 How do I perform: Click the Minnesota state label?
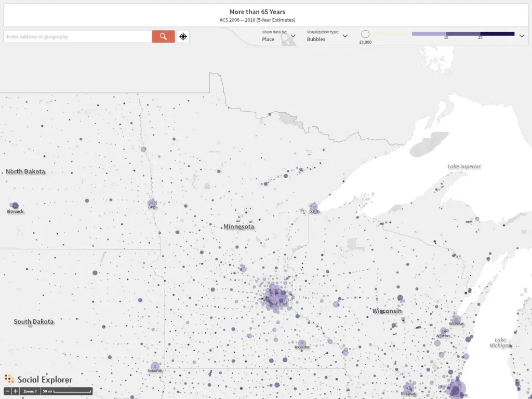pos(238,227)
